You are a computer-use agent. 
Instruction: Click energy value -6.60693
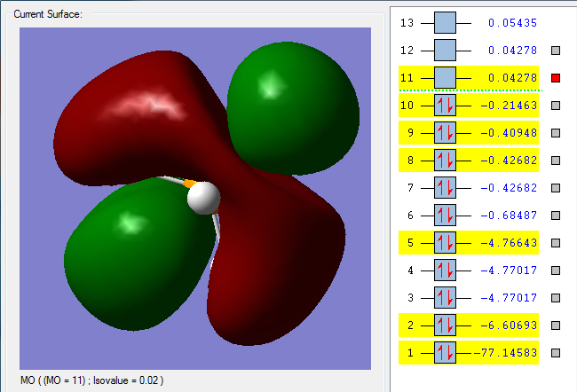tap(509, 325)
